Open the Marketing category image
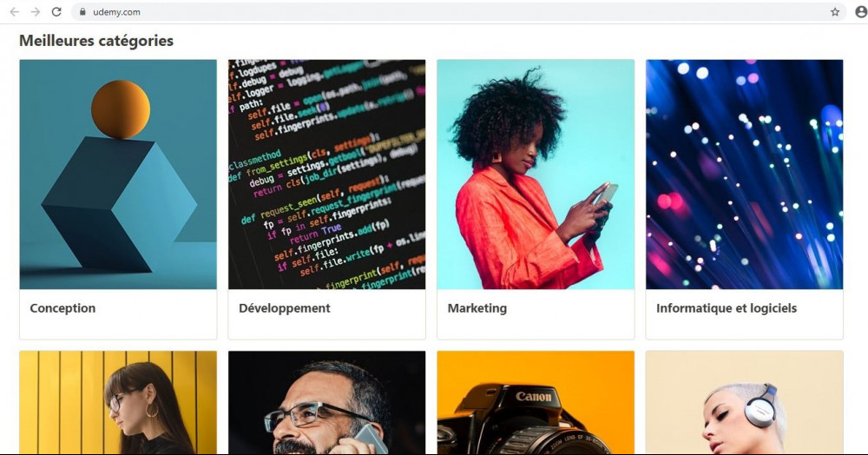This screenshot has height=455, width=868. pyautogui.click(x=536, y=175)
